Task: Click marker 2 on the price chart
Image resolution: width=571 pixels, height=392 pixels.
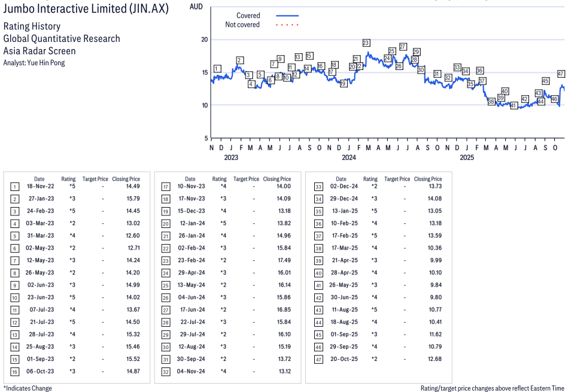Action: 239,60
